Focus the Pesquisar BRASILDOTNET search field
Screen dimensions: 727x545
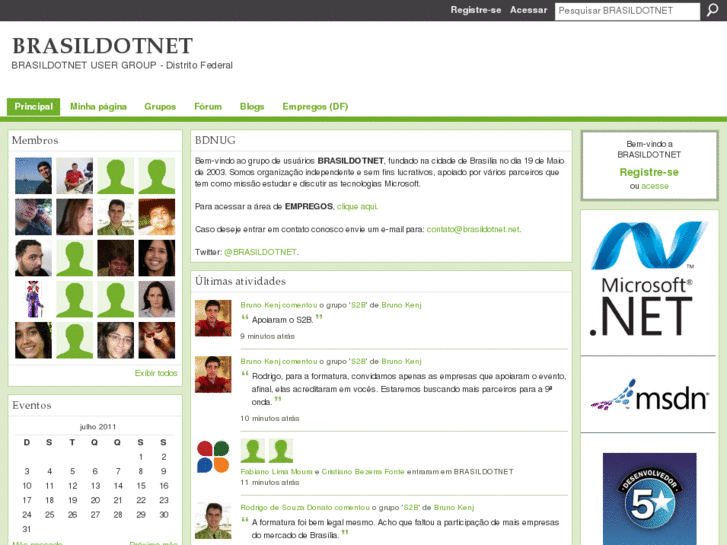[x=627, y=11]
